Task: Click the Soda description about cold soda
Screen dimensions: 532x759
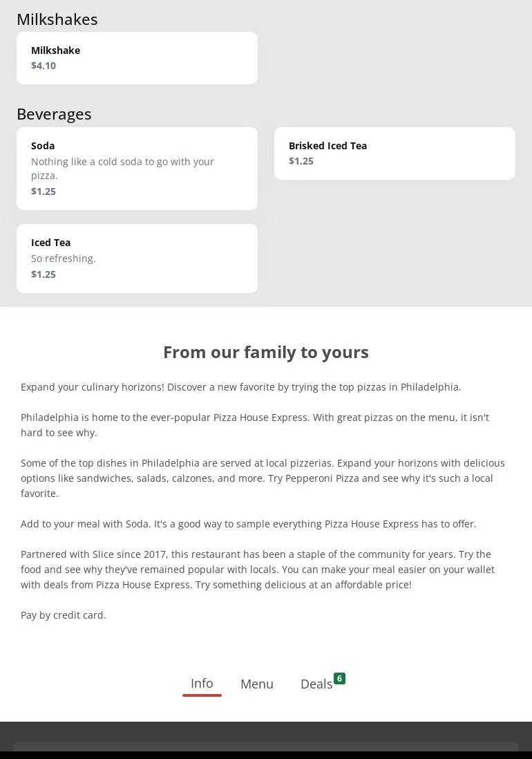Action: [122, 168]
